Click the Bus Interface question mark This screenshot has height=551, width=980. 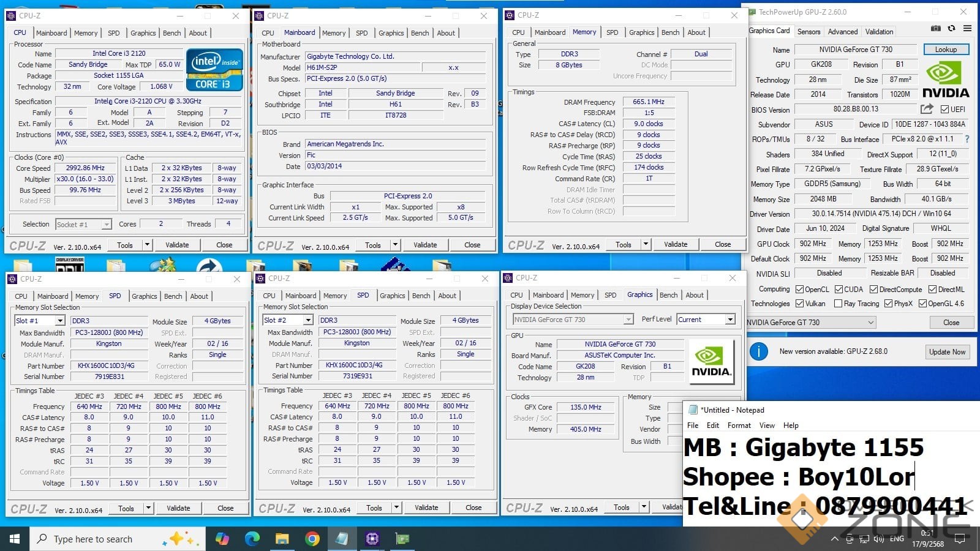click(967, 139)
